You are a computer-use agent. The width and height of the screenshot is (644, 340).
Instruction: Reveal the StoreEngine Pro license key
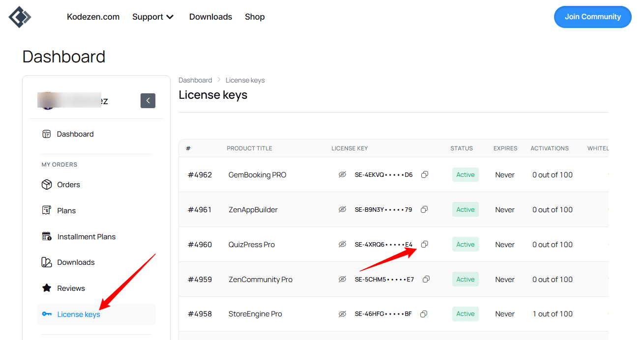coord(343,313)
